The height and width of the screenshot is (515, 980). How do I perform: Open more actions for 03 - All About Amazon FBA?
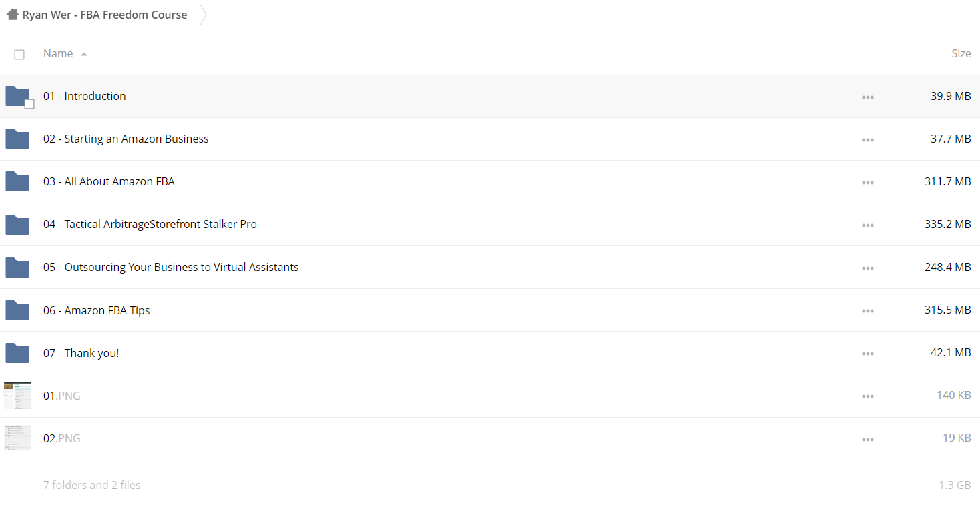(868, 183)
